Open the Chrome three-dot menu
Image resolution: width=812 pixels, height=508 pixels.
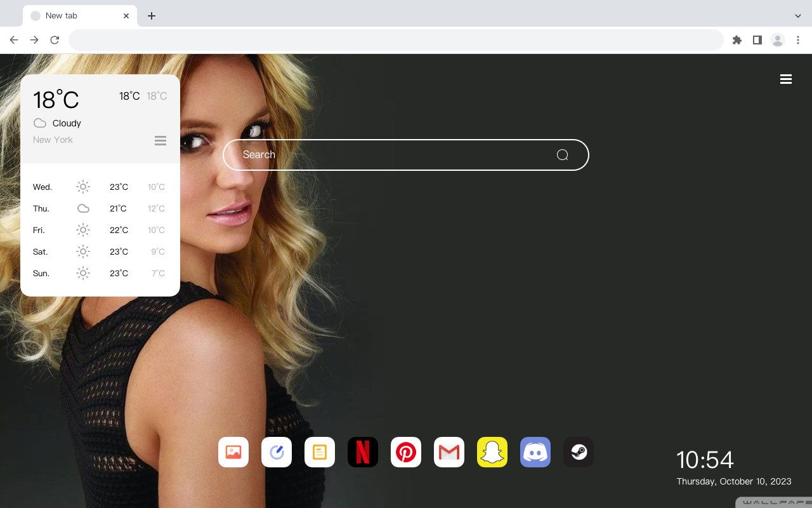[798, 40]
